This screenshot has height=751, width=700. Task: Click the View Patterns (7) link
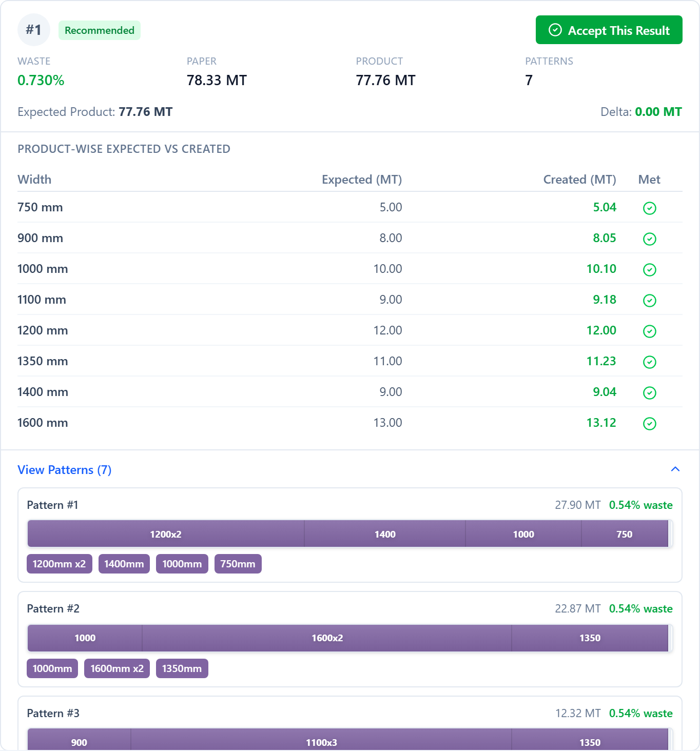click(x=65, y=470)
